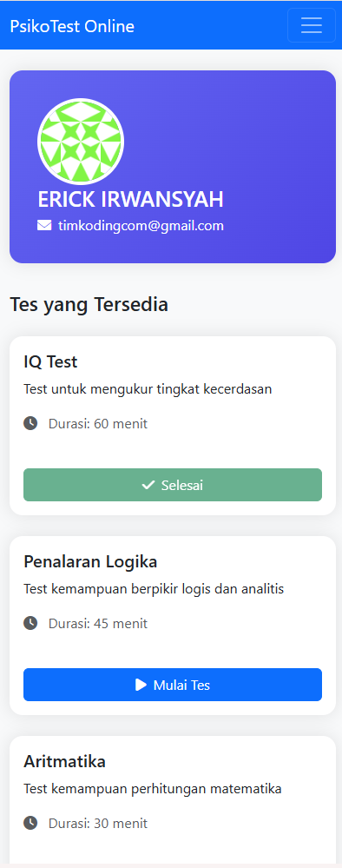Click the checkmark icon in Selesai button
The image size is (342, 868).
pos(148,485)
